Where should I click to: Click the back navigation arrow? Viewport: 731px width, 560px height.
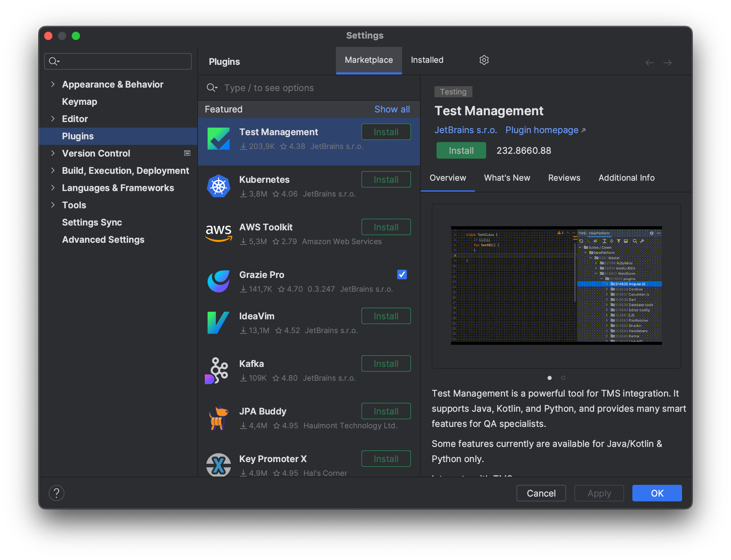[650, 63]
